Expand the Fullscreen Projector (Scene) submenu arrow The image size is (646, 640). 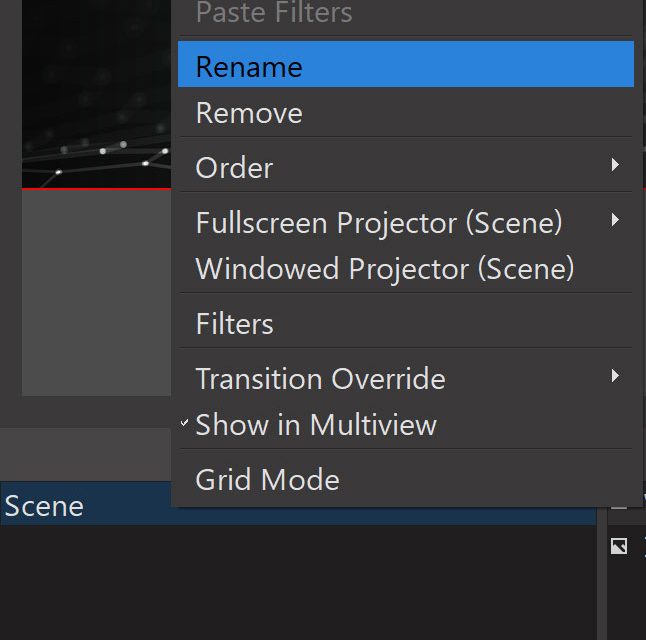pos(615,220)
